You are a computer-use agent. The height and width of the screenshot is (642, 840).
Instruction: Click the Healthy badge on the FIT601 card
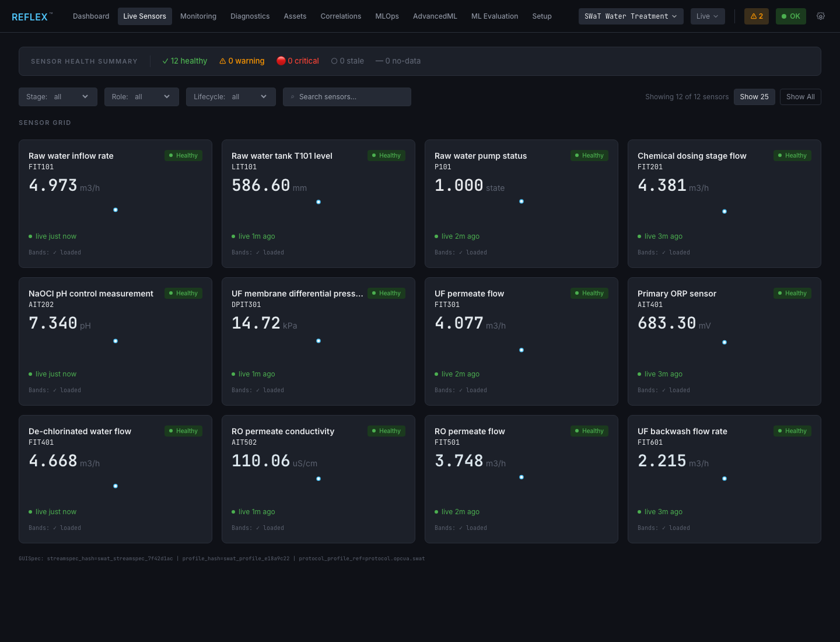pyautogui.click(x=792, y=431)
